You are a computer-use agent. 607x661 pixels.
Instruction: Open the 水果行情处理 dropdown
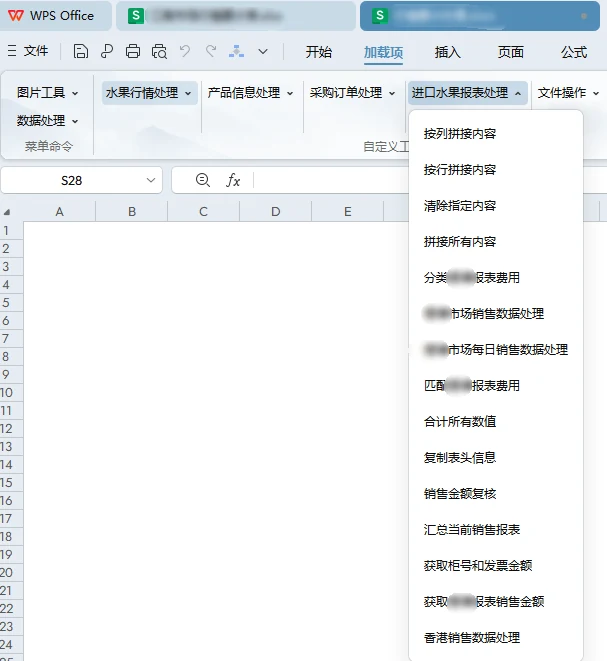coord(149,93)
